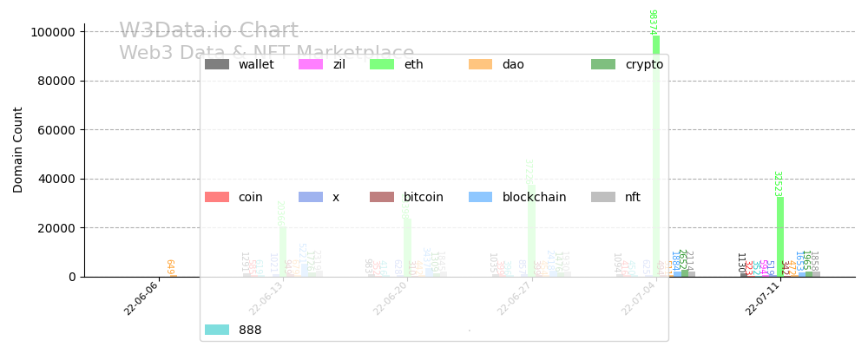Viewport: 868px width, 347px height.
Task: Select the green eth legend swatch
Action: (382, 64)
